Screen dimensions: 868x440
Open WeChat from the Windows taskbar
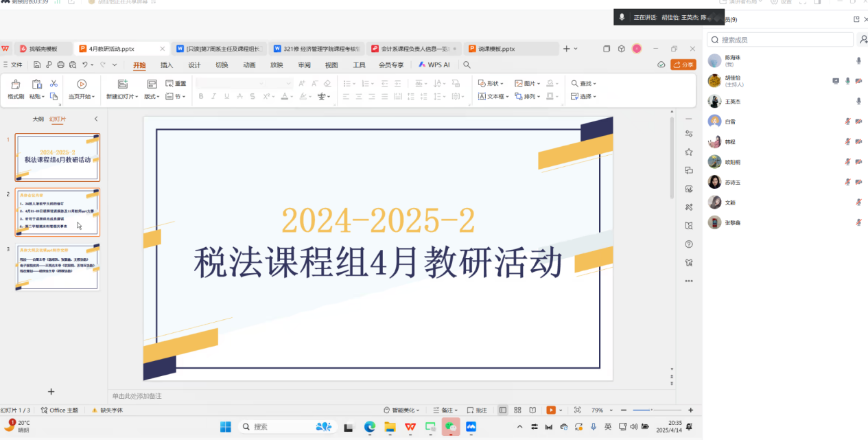451,426
